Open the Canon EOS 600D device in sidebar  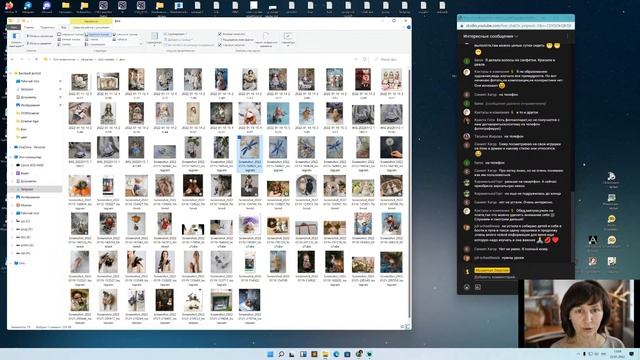click(31, 165)
